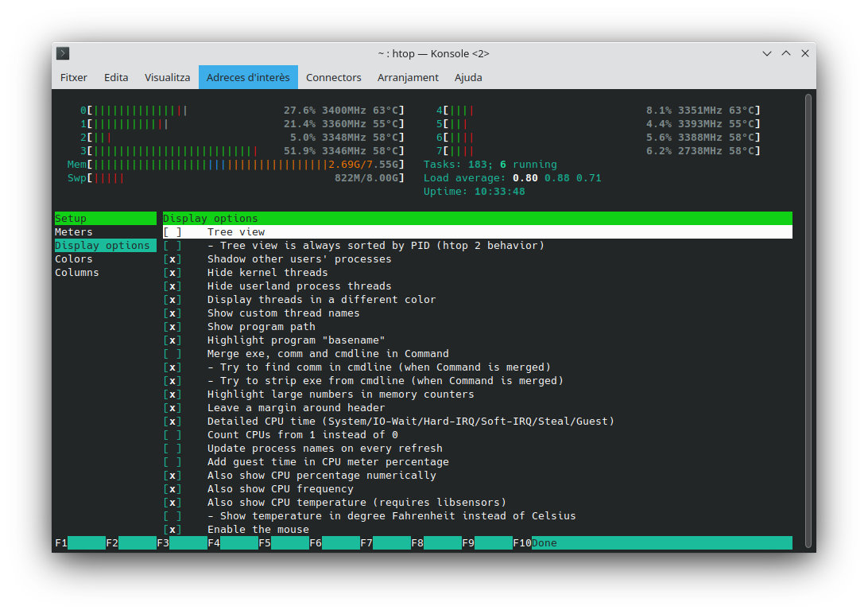Select the Colors setup category
Screen dimensions: 868x614
pos(73,258)
